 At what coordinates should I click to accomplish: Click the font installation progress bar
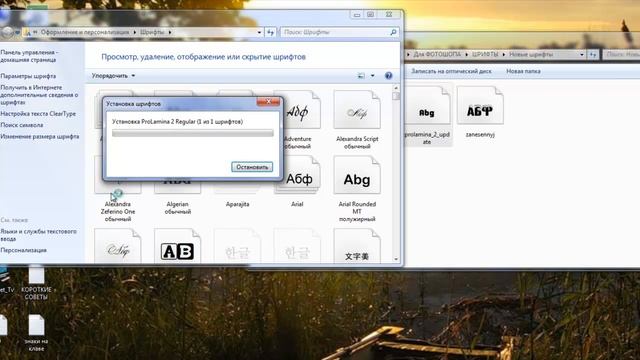pyautogui.click(x=193, y=133)
